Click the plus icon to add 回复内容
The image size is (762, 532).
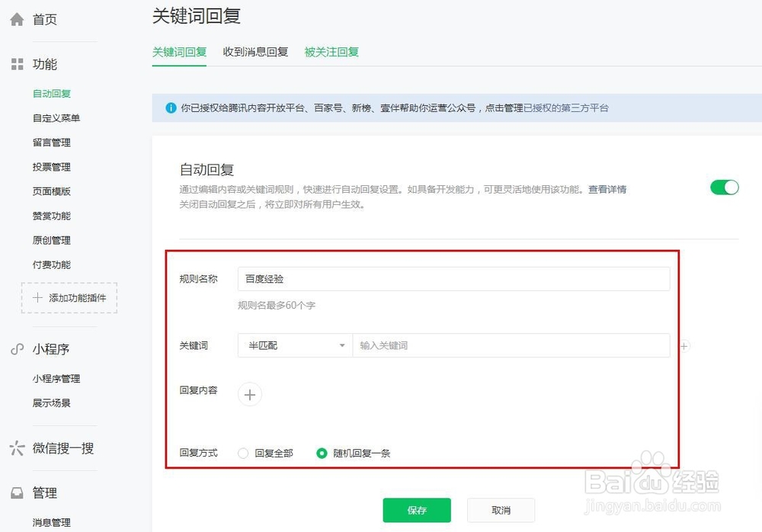tap(249, 394)
